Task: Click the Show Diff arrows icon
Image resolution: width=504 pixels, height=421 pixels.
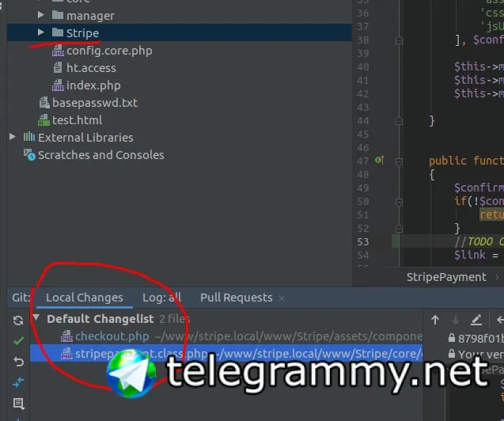Action: pyautogui.click(x=18, y=382)
